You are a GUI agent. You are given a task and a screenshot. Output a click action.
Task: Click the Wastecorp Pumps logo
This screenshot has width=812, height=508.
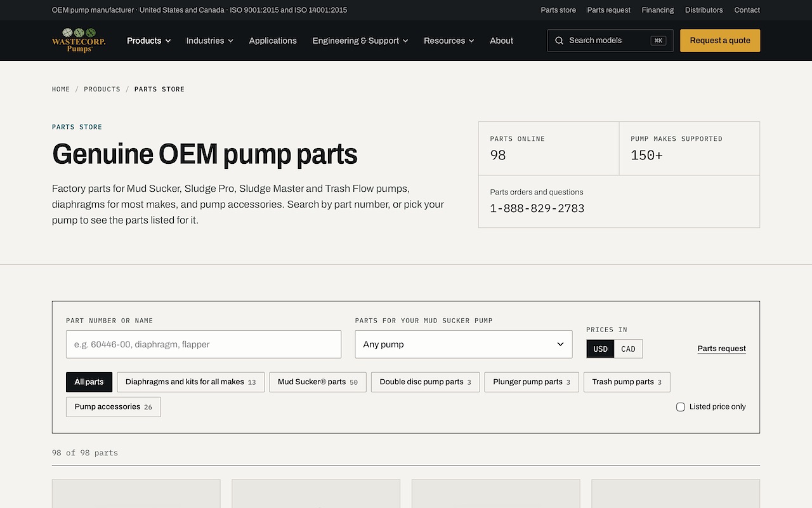point(79,41)
